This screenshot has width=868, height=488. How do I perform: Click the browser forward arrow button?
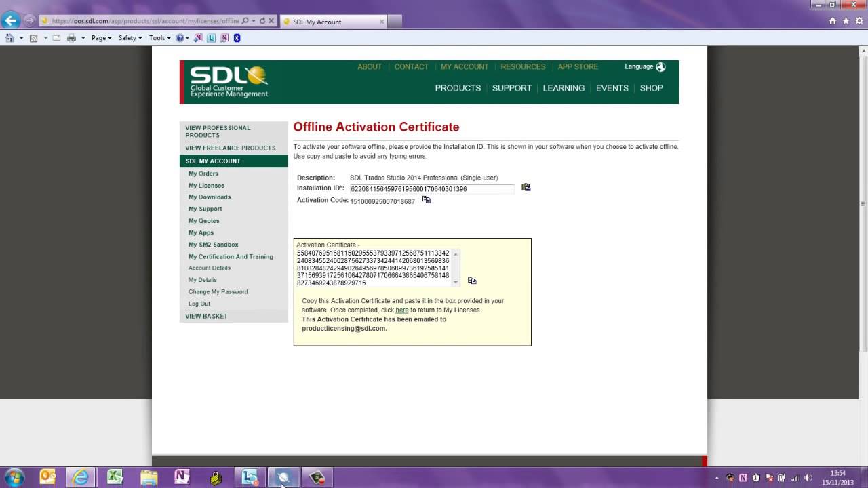(29, 21)
